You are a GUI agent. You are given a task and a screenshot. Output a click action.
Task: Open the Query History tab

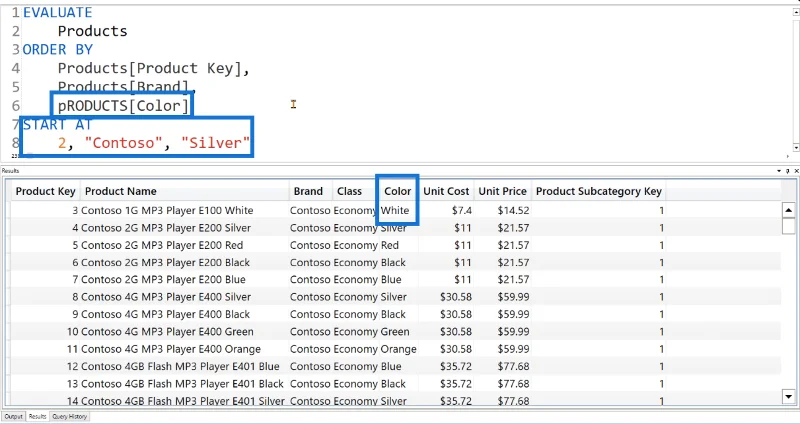click(70, 416)
